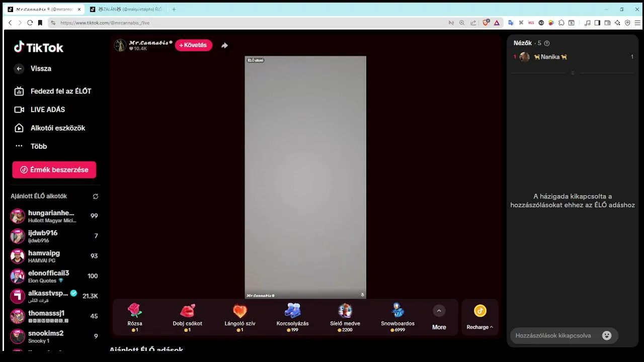Reload the page
This screenshot has height=362, width=644.
click(x=30, y=23)
